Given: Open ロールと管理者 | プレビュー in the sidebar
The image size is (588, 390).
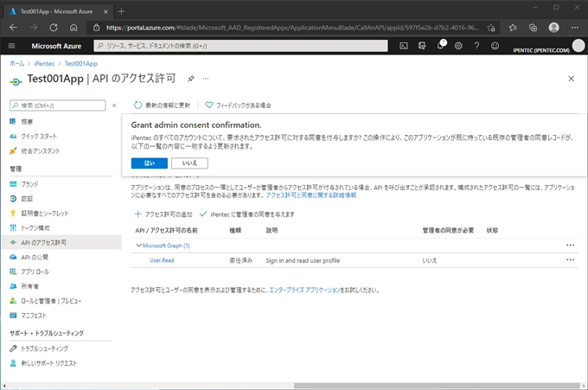Looking at the screenshot, I should click(x=51, y=301).
